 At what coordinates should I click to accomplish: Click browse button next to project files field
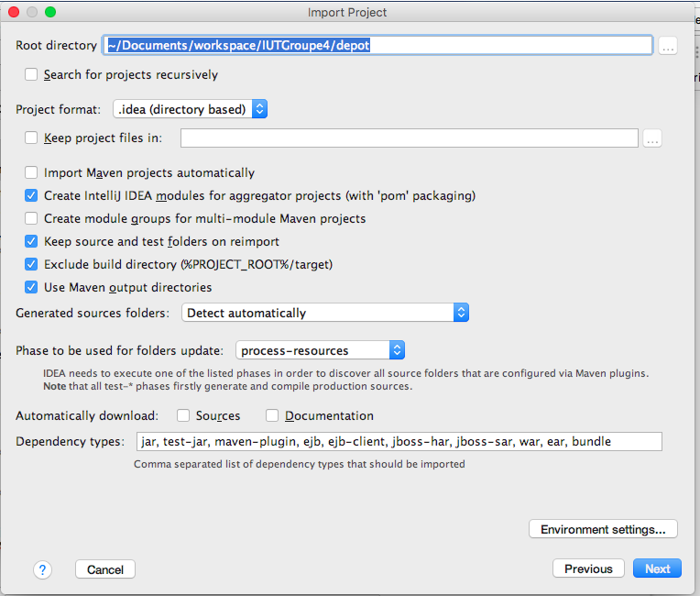[x=651, y=138]
